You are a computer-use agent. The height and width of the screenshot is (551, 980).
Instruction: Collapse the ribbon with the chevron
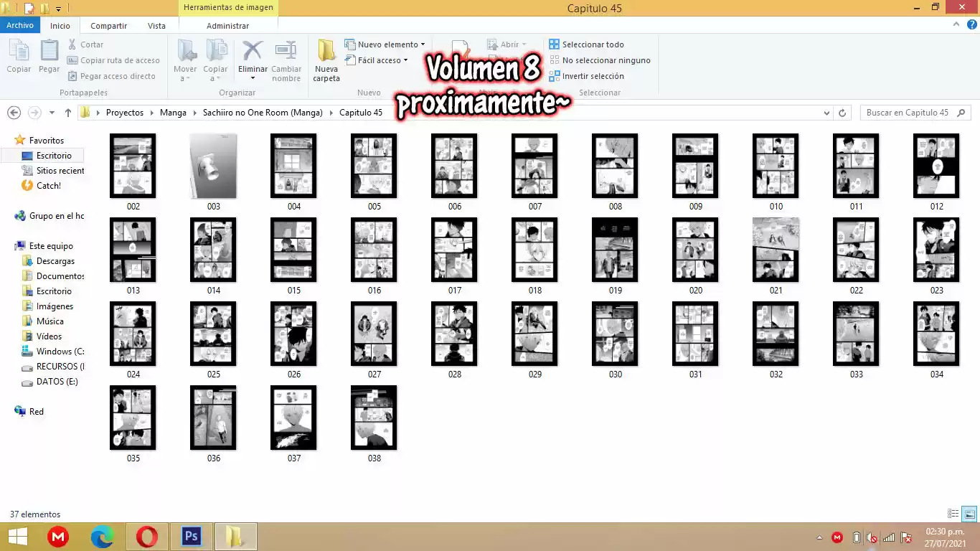pos(958,24)
